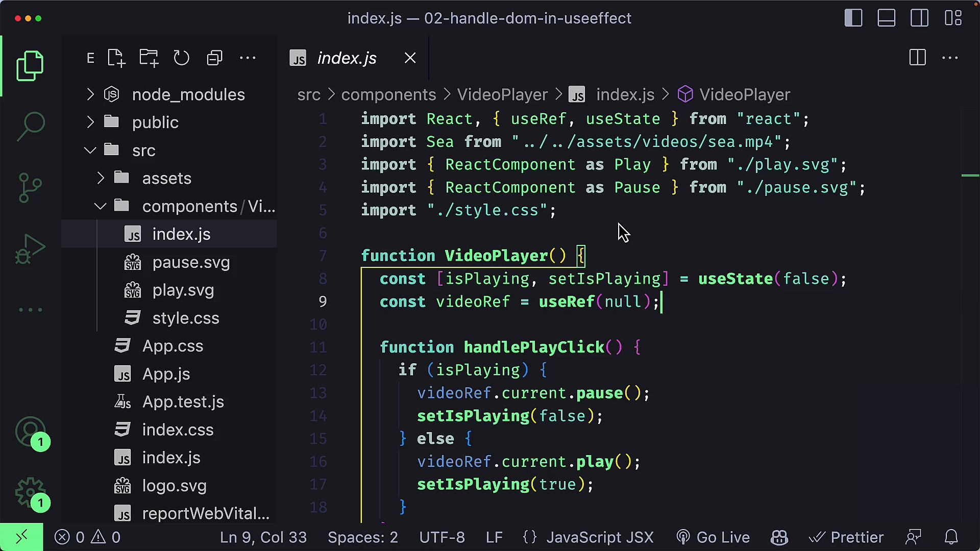Toggle the primary side bar
Image resolution: width=980 pixels, height=551 pixels.
pyautogui.click(x=853, y=18)
